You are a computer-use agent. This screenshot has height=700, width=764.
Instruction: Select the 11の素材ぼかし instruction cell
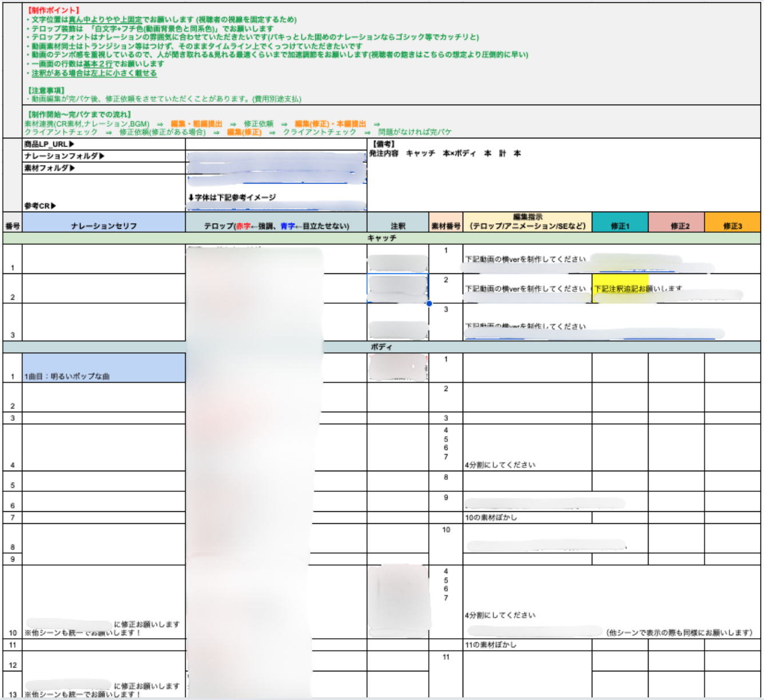coord(527,645)
